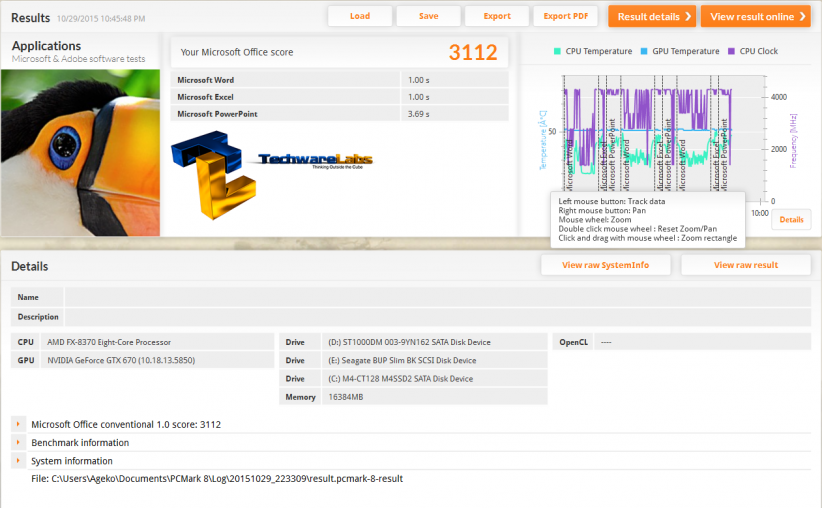
Task: Click the results timestamp 10/29/2015
Action: 101,19
